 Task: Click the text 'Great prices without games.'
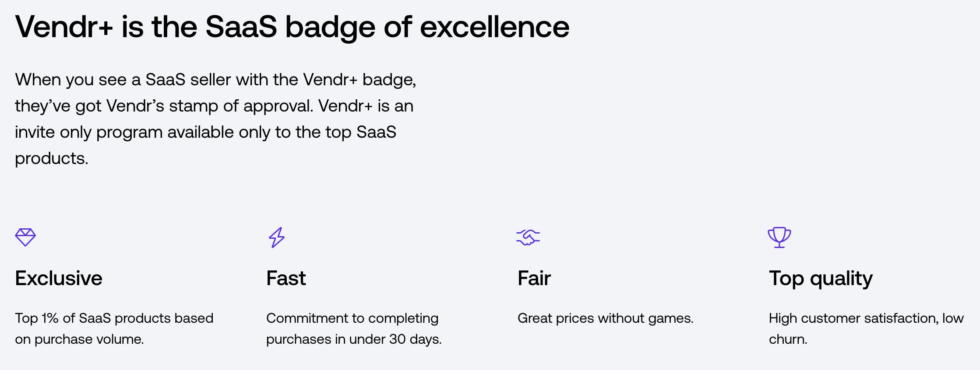[605, 318]
